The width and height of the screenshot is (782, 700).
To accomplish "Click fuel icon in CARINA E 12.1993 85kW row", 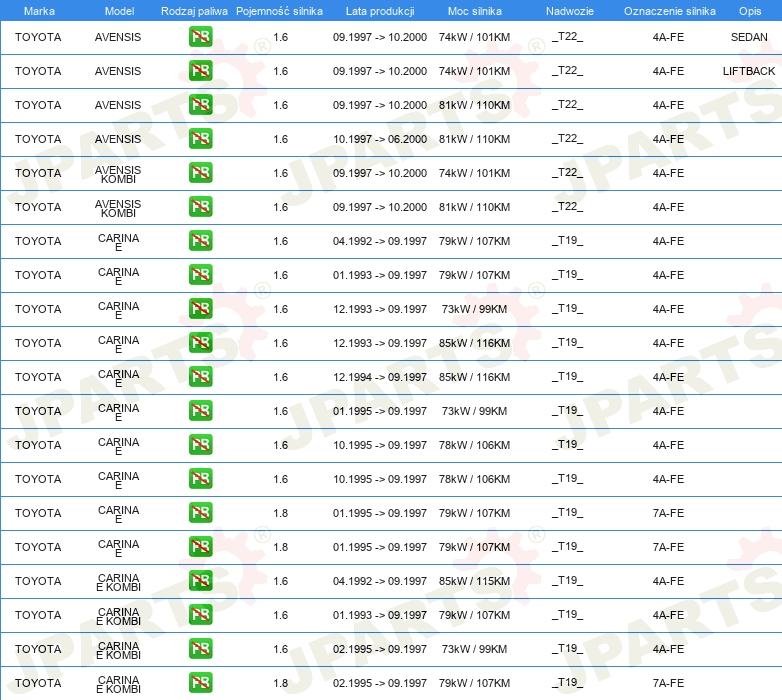I will [200, 343].
